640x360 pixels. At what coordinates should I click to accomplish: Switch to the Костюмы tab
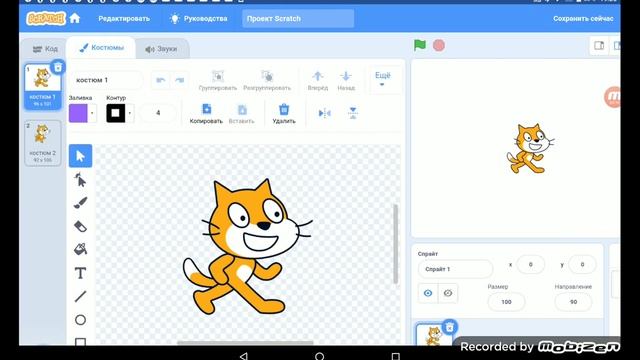pos(101,48)
